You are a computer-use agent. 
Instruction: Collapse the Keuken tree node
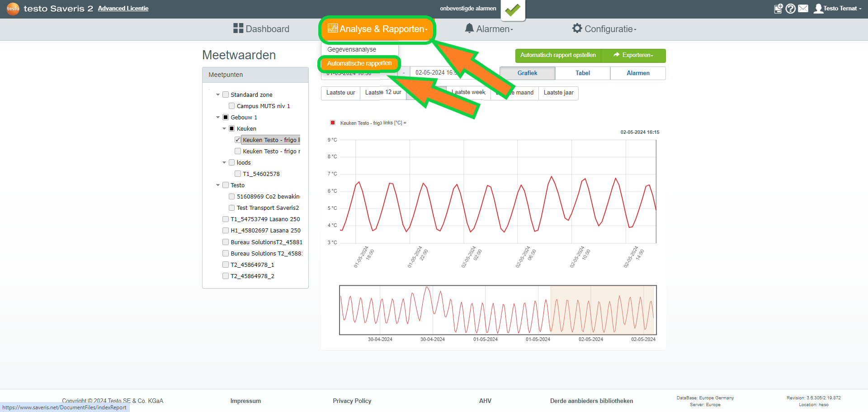point(224,128)
